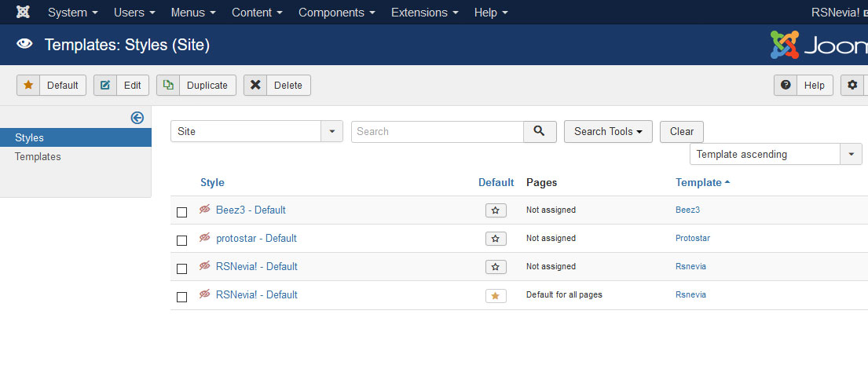Click the gold star on last RSNevia! row
This screenshot has width=868, height=380.
pyautogui.click(x=496, y=295)
